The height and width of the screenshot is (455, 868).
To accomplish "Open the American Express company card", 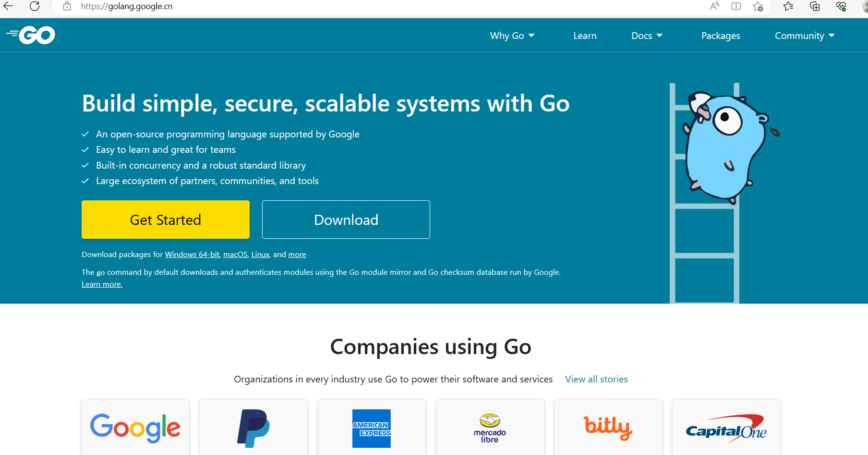I will pos(372,428).
